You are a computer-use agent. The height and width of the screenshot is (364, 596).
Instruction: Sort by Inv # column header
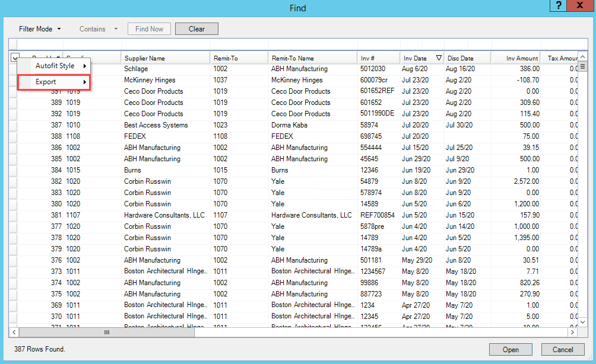pos(379,58)
